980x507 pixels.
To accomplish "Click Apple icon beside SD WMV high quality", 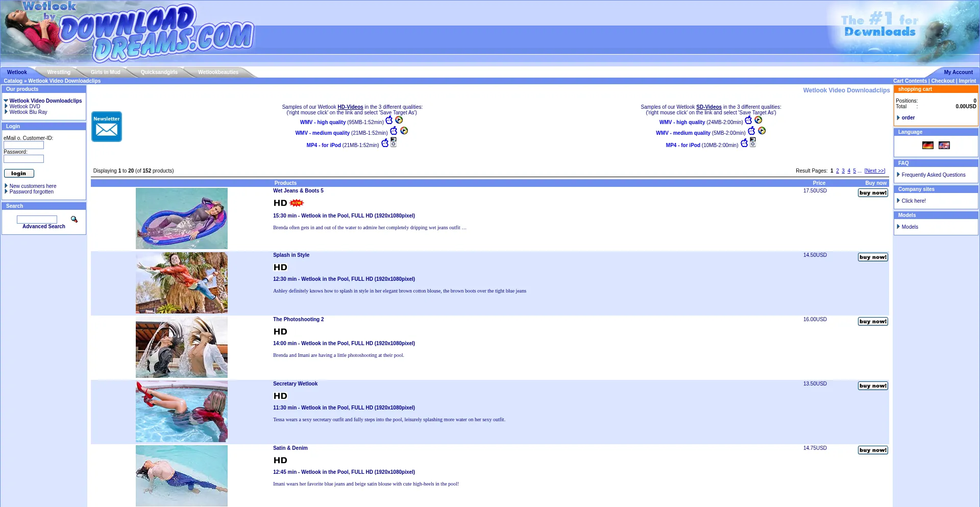I will 748,120.
